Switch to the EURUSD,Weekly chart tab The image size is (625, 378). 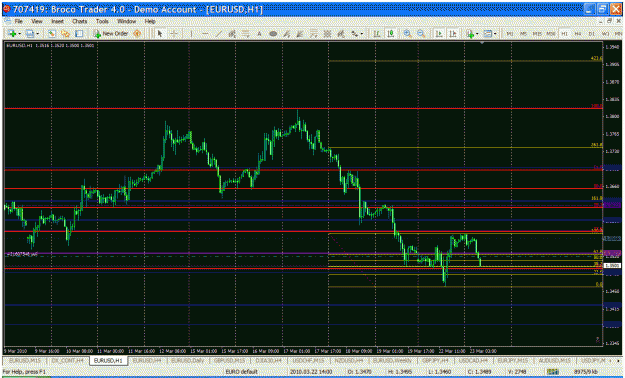[x=392, y=360]
